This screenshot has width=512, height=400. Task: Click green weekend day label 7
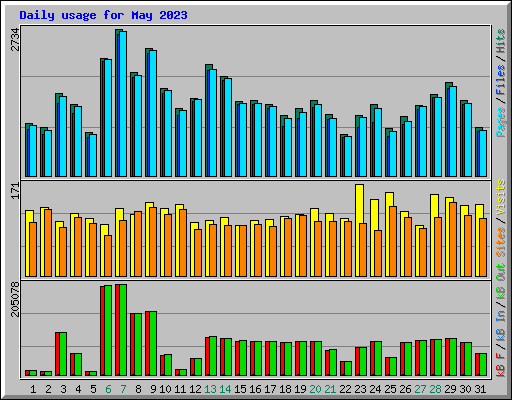pyautogui.click(x=123, y=389)
